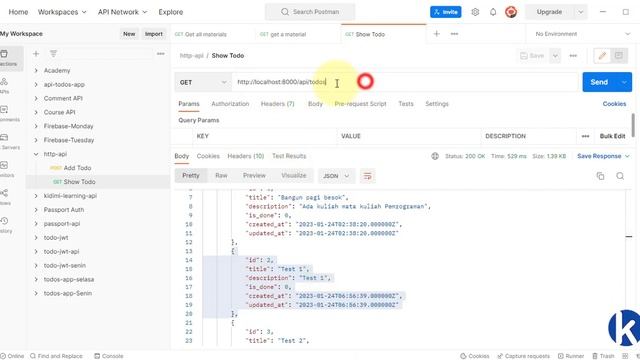Open sidebar three-dot options menu

(161, 53)
